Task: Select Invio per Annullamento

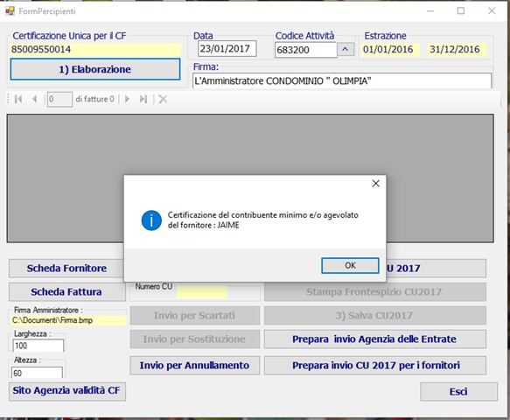Action: [x=194, y=366]
